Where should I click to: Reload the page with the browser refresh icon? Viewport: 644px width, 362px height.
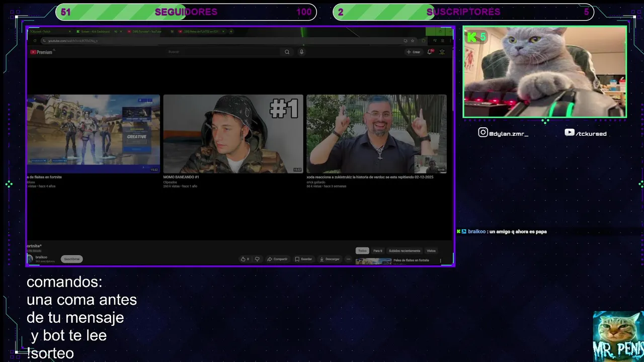35,40
